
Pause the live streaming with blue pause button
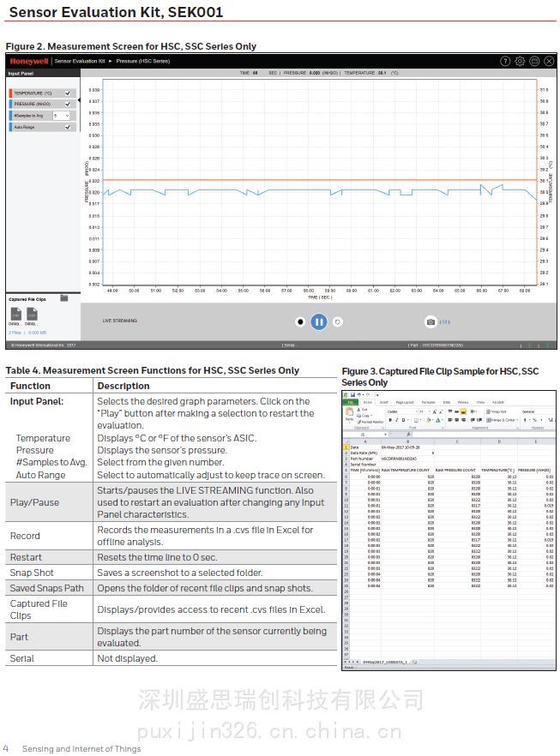point(319,321)
